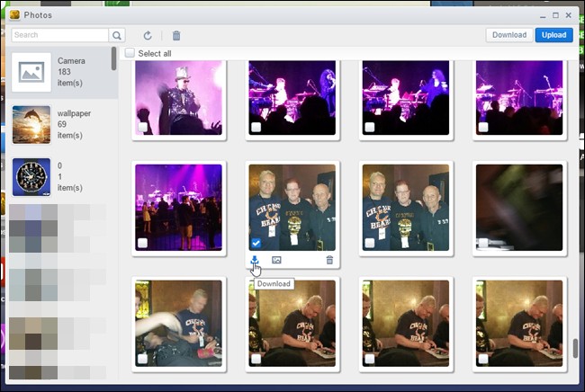This screenshot has height=392, width=585.
Task: Open the unselected three-men group photo
Action: [x=406, y=208]
